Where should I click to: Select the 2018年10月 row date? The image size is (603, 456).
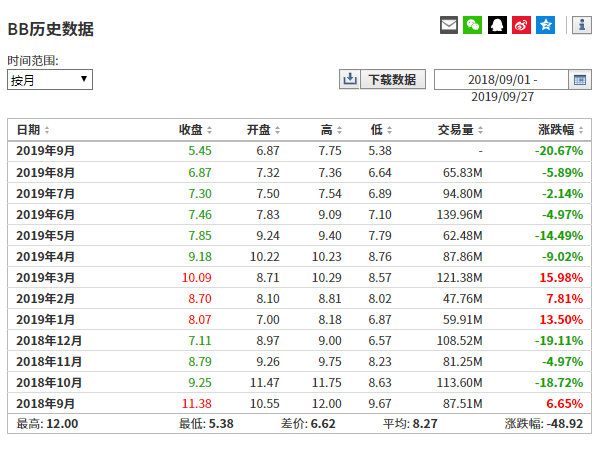(49, 383)
